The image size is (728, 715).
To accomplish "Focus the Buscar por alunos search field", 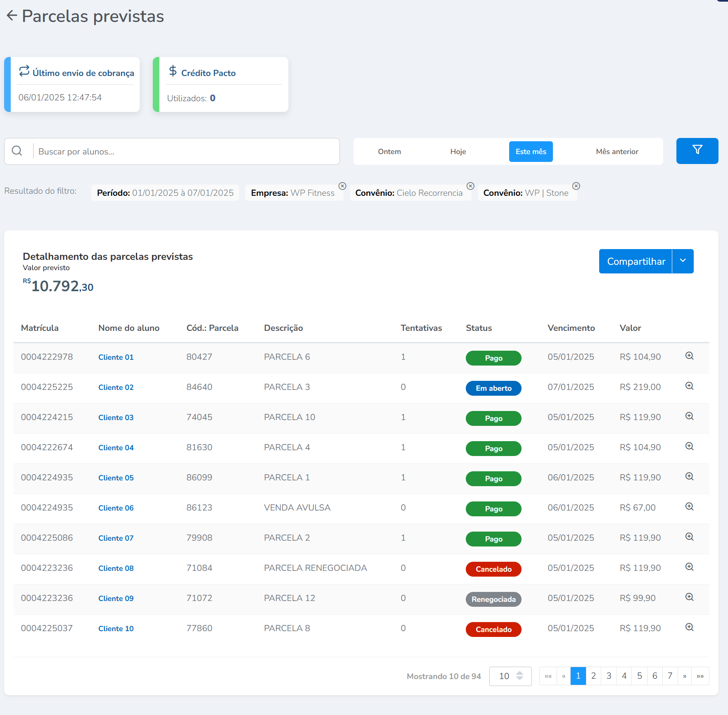I will click(186, 152).
